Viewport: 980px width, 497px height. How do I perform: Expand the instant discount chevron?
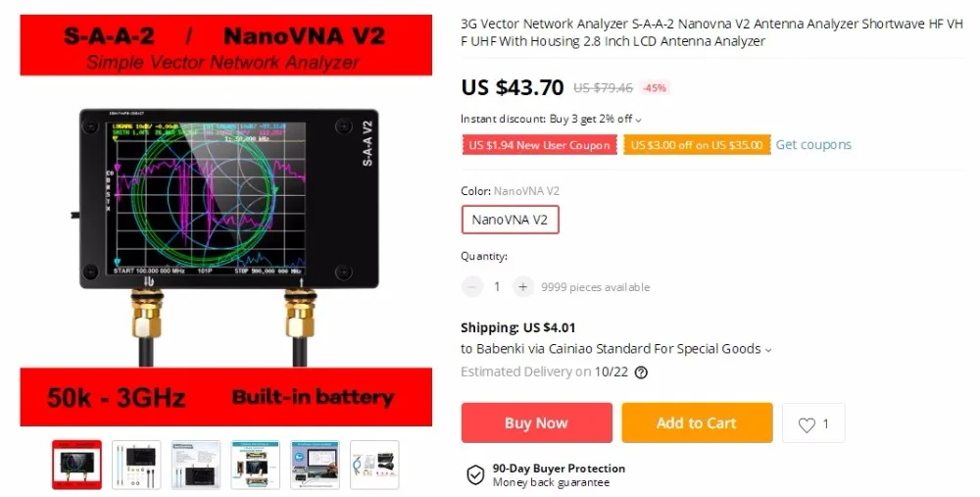click(x=638, y=120)
